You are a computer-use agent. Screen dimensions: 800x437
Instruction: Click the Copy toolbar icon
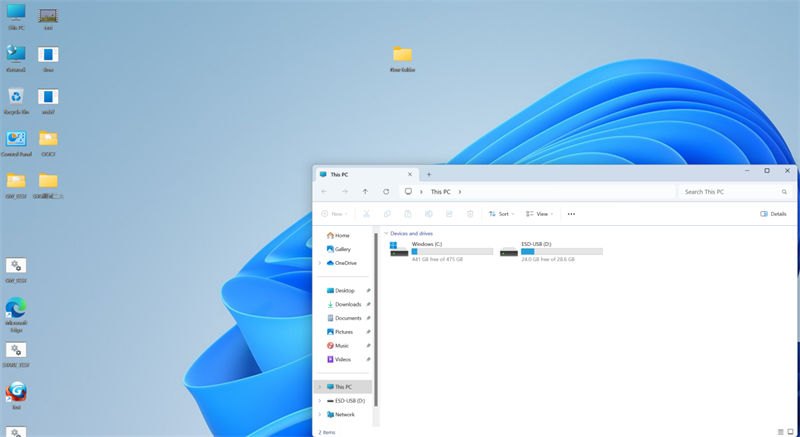point(387,214)
